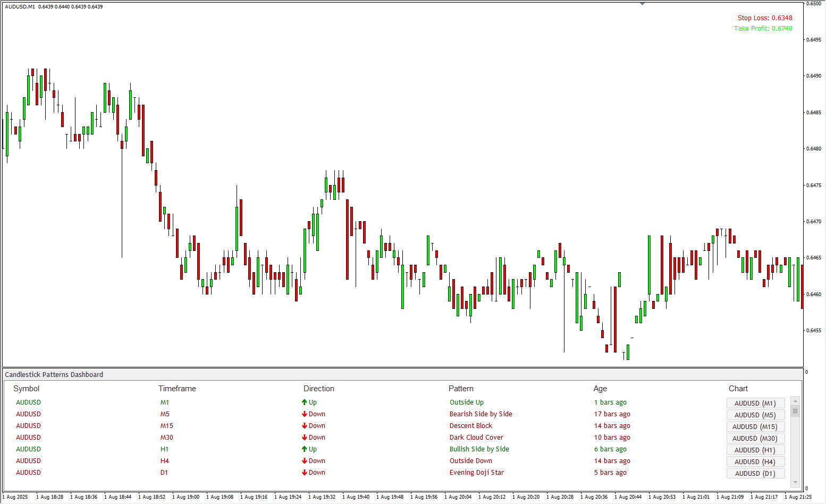Screen dimensions: 826x504
Task: Click the 5 bars ago age value
Action: pyautogui.click(x=610, y=473)
